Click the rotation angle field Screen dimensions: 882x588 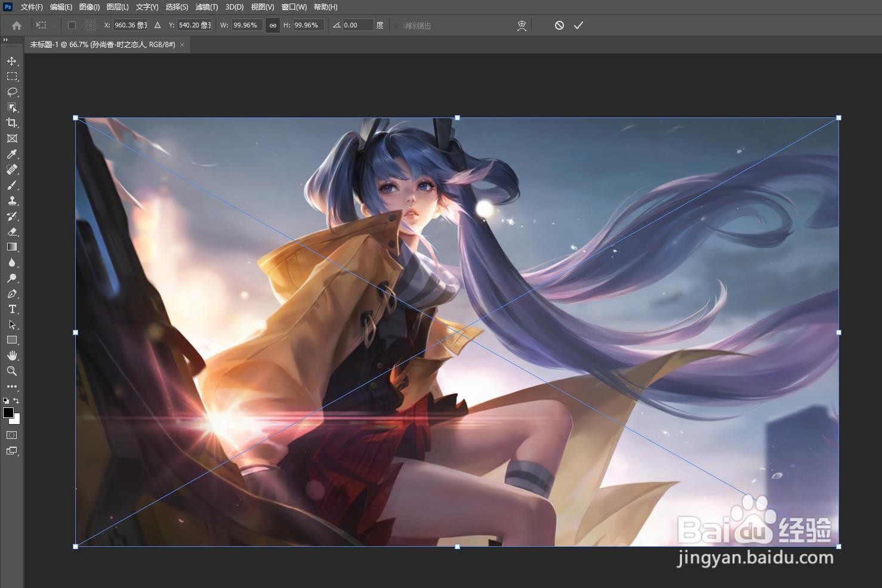pos(358,25)
